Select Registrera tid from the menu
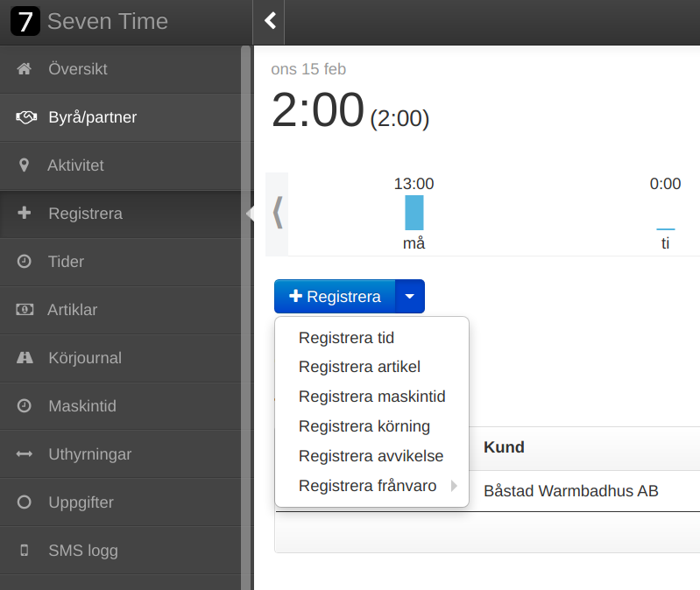Image resolution: width=700 pixels, height=590 pixels. pos(346,338)
